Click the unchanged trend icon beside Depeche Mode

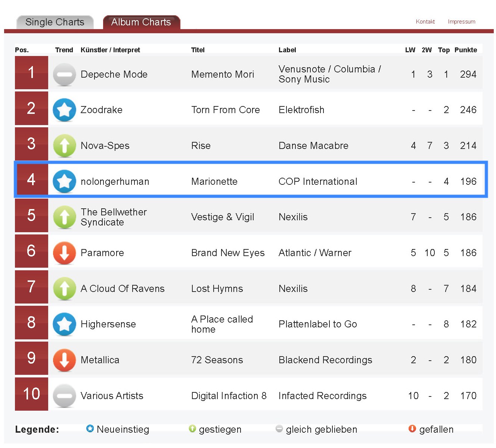(64, 74)
